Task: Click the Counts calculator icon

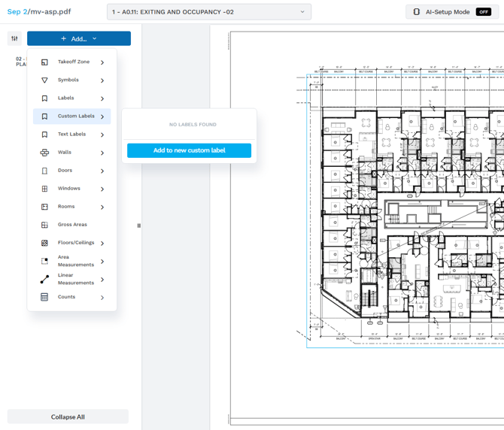Action: [44, 297]
